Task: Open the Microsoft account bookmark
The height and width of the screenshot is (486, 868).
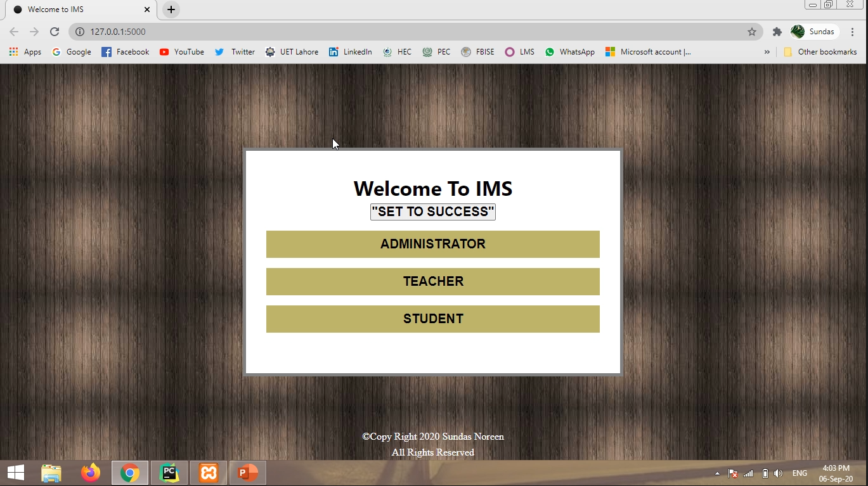Action: (x=649, y=52)
